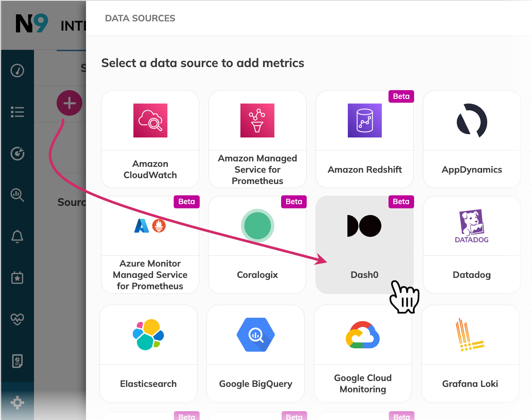This screenshot has height=420, width=532.
Task: Open alerts bell icon in sidebar
Action: 17,236
